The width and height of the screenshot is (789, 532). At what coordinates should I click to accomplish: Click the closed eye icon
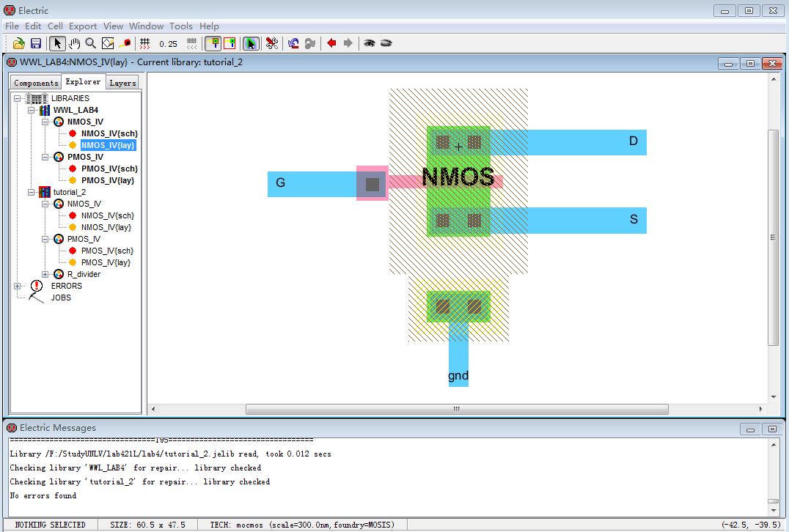pyautogui.click(x=386, y=43)
